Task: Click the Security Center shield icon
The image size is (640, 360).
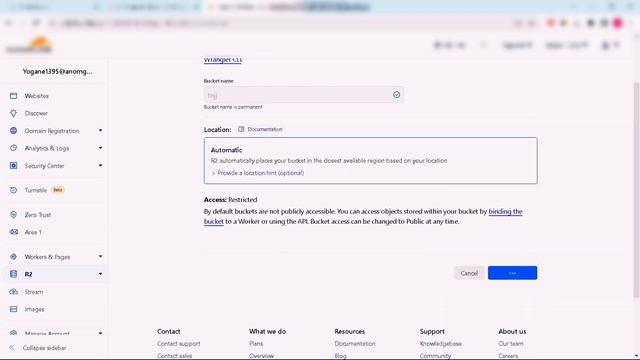Action: [x=13, y=166]
